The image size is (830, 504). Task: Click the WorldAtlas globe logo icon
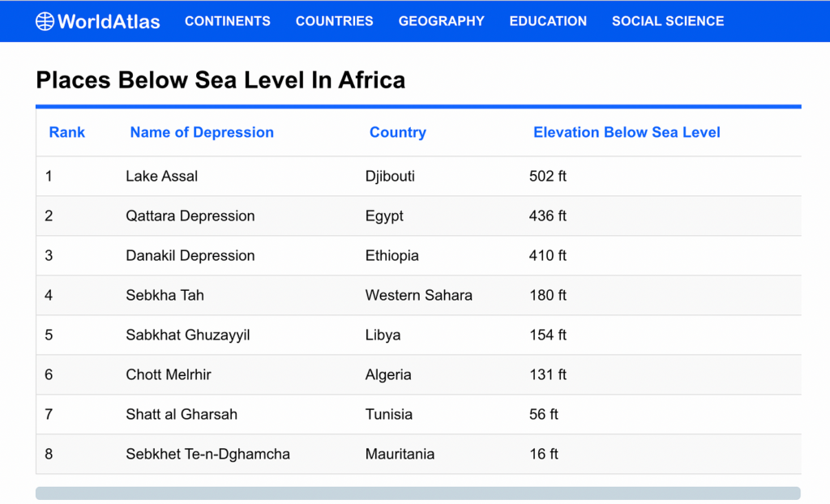45,21
